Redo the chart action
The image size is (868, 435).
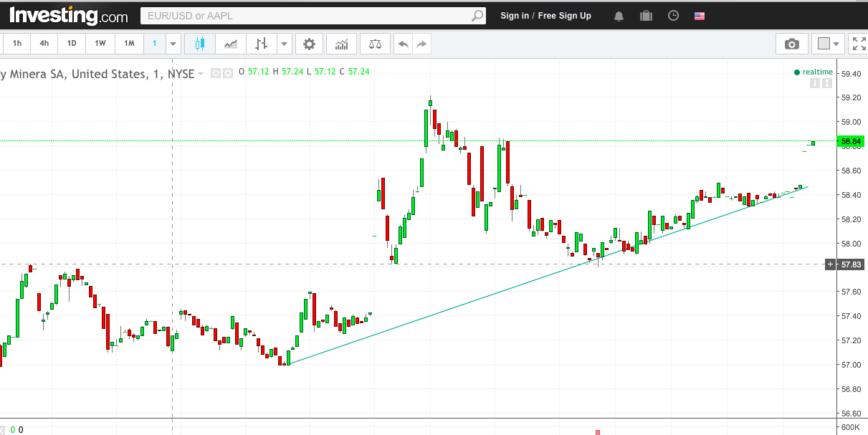[421, 44]
